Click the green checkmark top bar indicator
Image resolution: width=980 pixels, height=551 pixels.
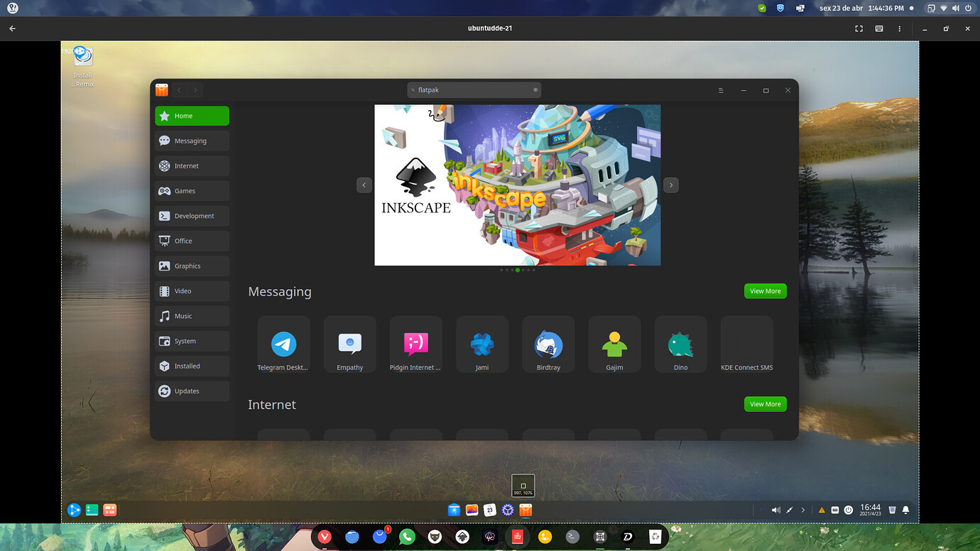tap(762, 9)
